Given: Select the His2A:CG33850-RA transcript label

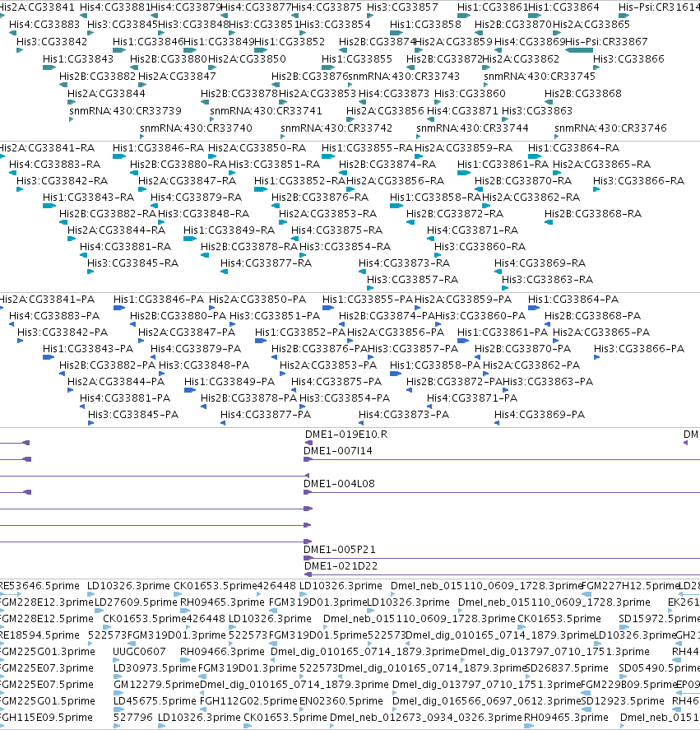Looking at the screenshot, I should (257, 148).
